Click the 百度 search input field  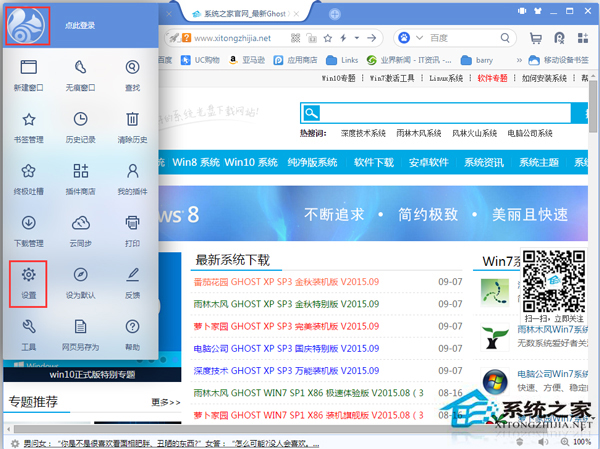[x=462, y=38]
